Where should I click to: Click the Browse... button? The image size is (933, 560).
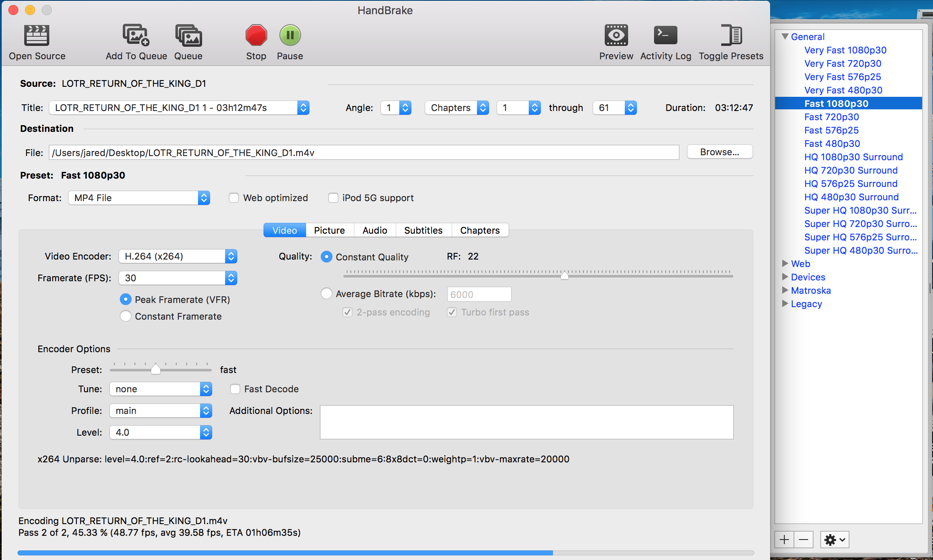coord(720,152)
